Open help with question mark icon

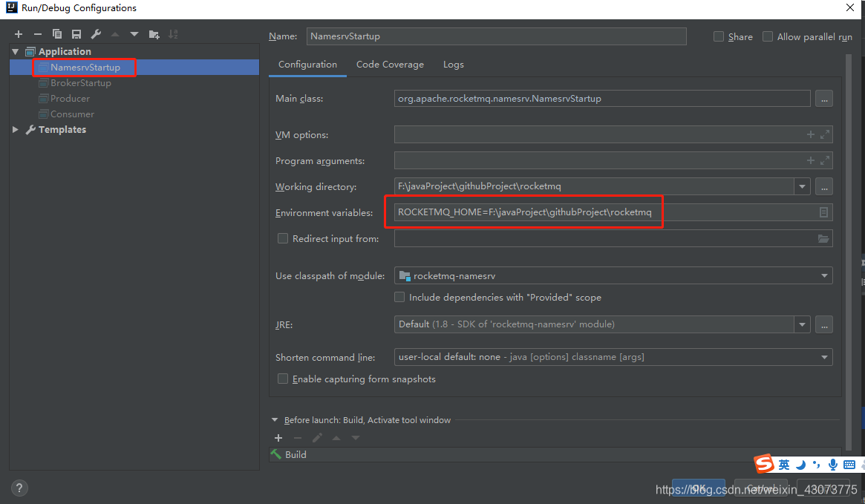pyautogui.click(x=19, y=488)
